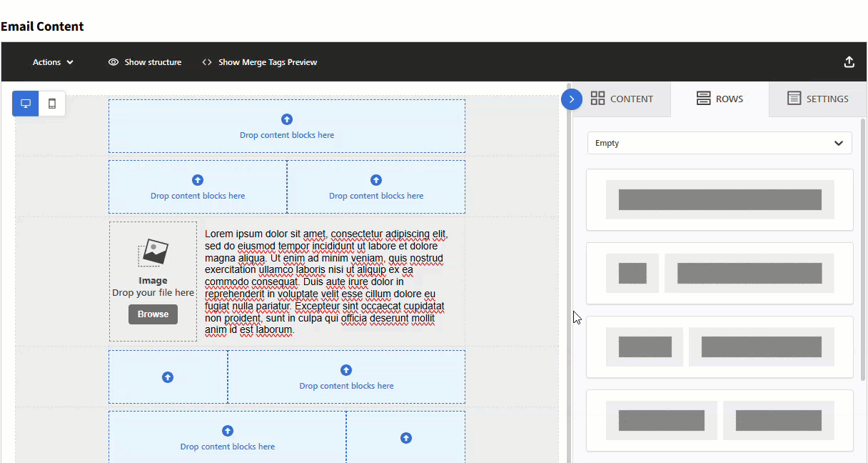Click the upload arrow in the narrow left column
This screenshot has height=463, width=868.
point(168,377)
